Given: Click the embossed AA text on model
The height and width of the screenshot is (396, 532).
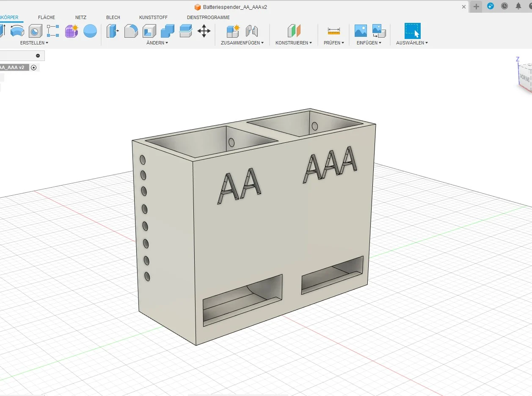Looking at the screenshot, I should 240,186.
